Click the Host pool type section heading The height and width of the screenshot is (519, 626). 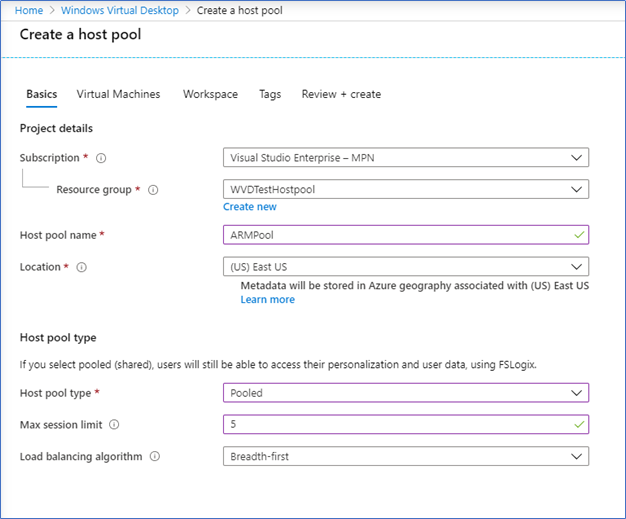coord(58,338)
